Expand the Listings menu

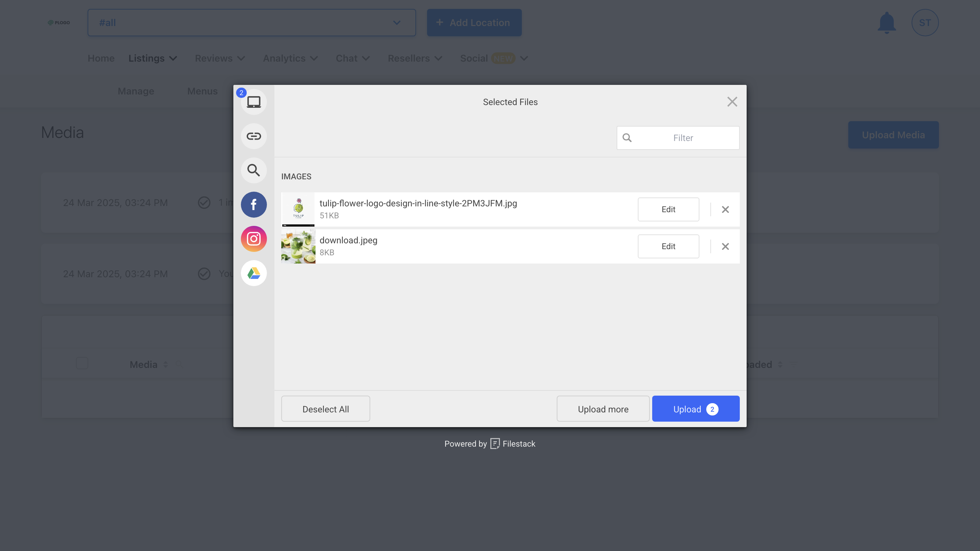(x=153, y=58)
